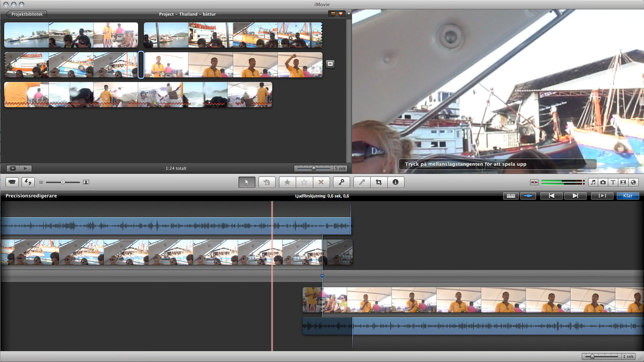Jump to the previous edit point
Screen dimensions: 644x362
[551, 196]
